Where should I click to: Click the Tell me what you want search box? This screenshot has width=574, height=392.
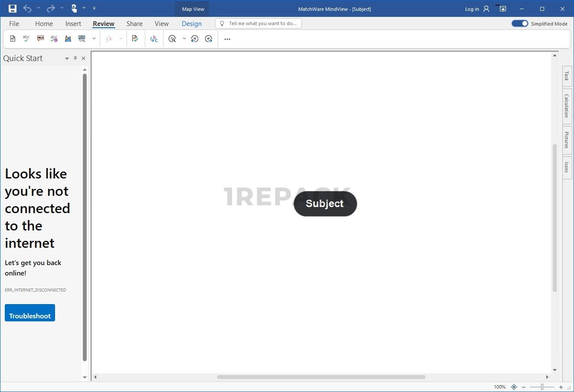point(258,24)
